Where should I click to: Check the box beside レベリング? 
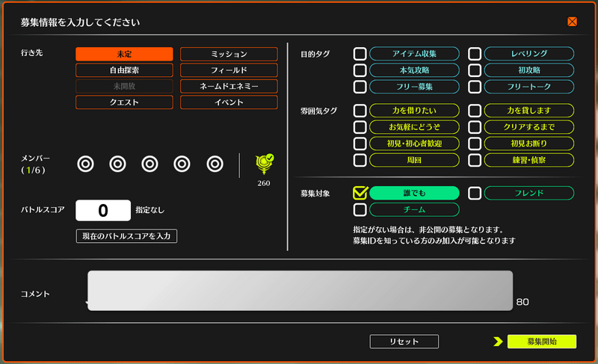[x=475, y=54]
